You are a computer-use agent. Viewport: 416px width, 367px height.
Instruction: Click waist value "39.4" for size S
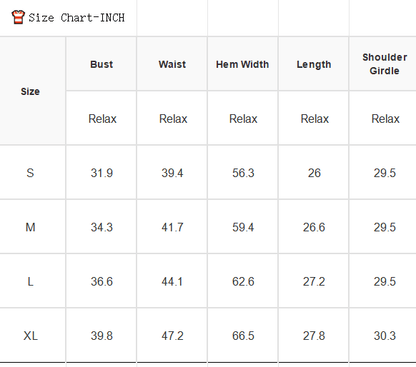pos(172,173)
